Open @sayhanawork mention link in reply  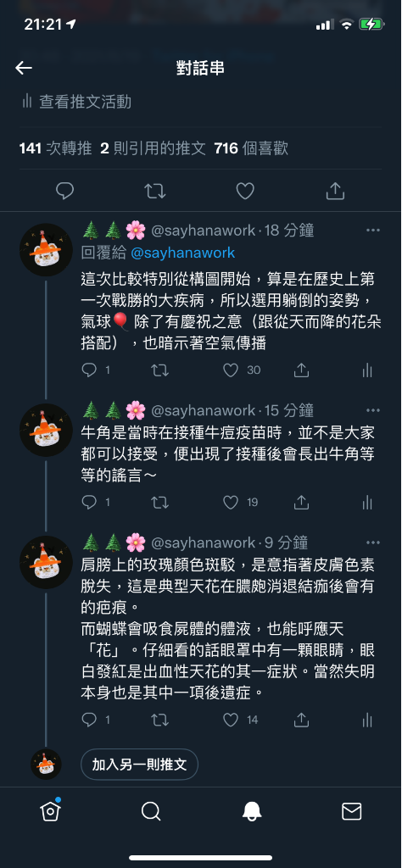(182, 253)
